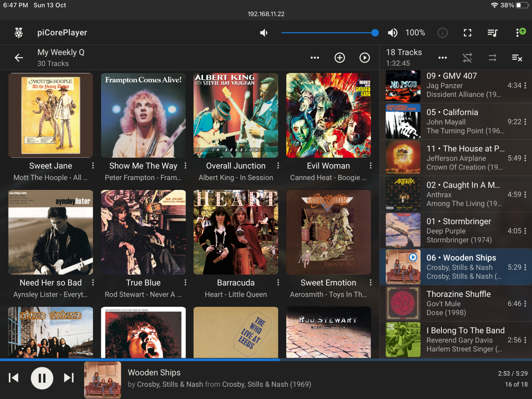Open menu for Sweet Emotion track
The height and width of the screenshot is (399, 532).
371,283
